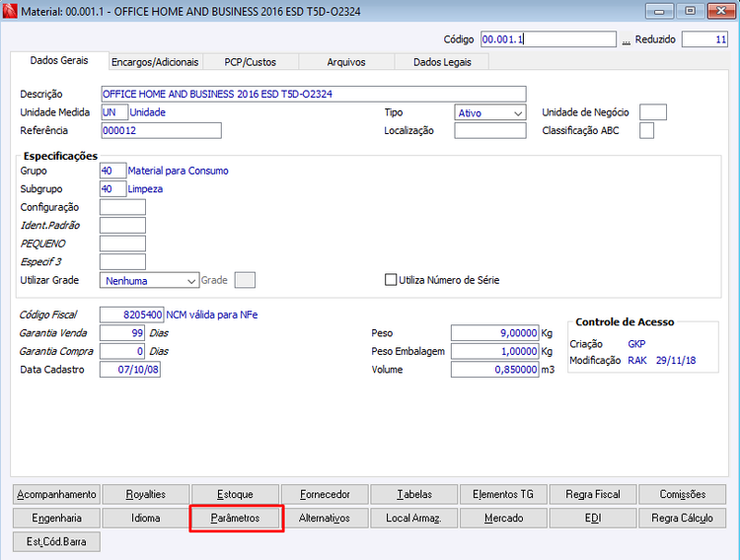Click the Garantia Venda field showing 99

(x=122, y=333)
